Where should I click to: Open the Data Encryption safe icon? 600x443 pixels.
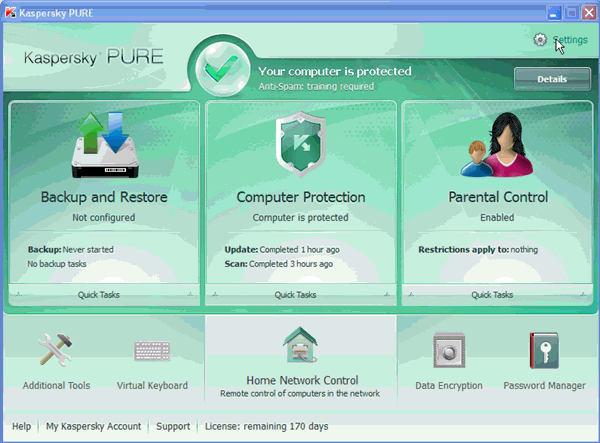pyautogui.click(x=449, y=350)
